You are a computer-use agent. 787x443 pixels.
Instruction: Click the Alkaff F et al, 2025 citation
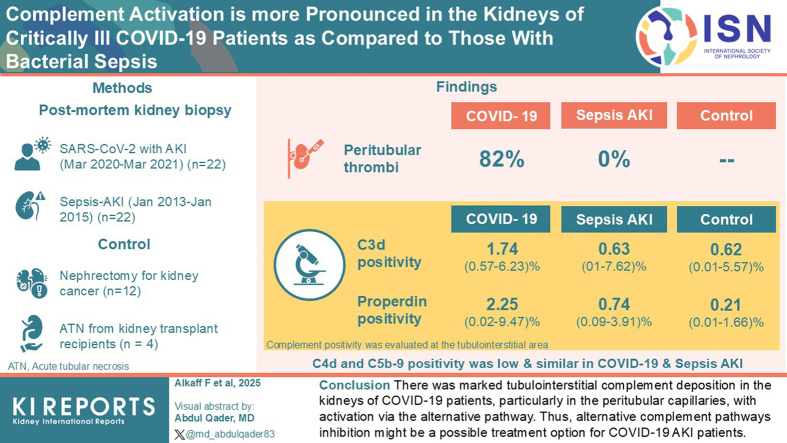pos(217,383)
